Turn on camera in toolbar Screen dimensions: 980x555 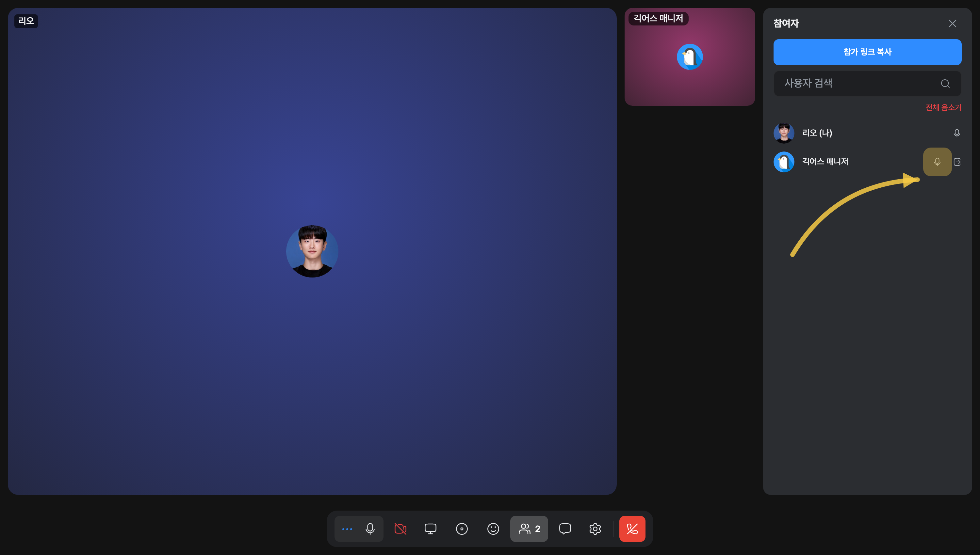coord(400,529)
